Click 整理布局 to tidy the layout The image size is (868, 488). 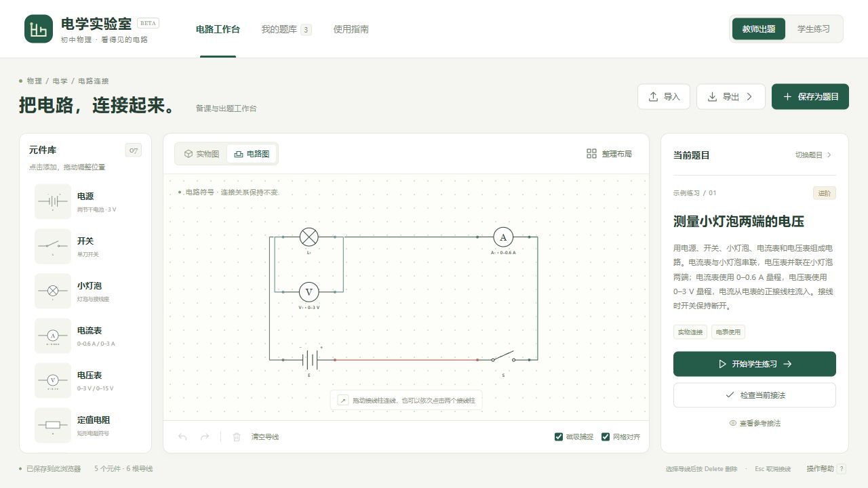click(x=609, y=154)
